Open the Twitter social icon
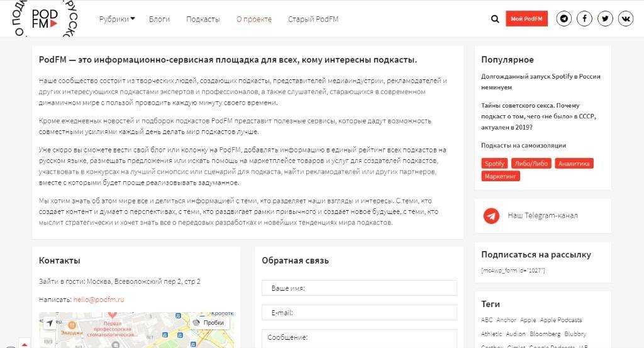 click(x=605, y=19)
